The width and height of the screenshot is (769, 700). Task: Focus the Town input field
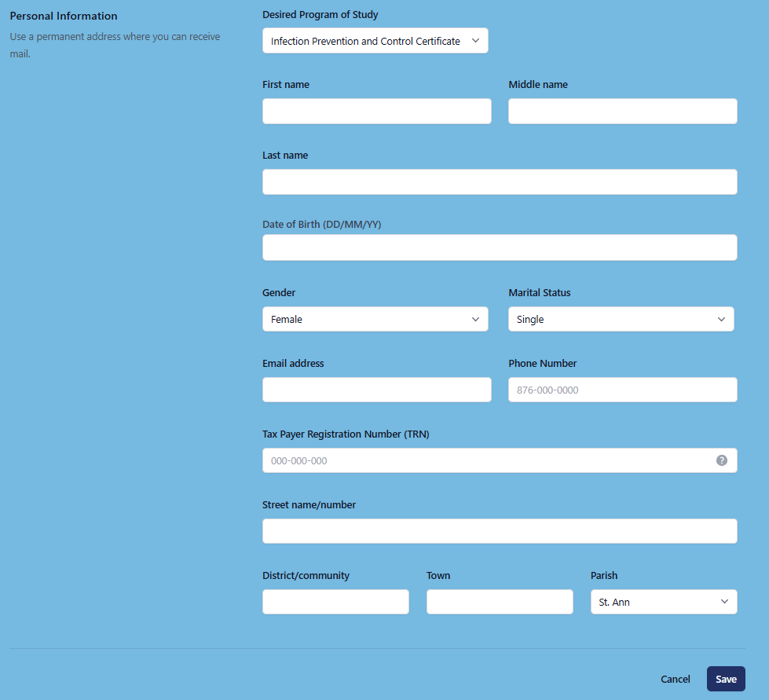(500, 602)
